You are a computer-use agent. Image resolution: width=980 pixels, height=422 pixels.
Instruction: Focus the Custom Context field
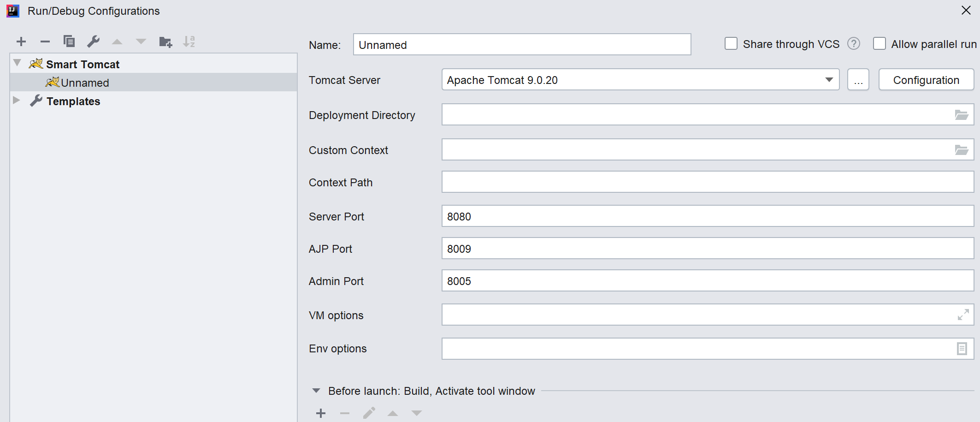point(708,150)
